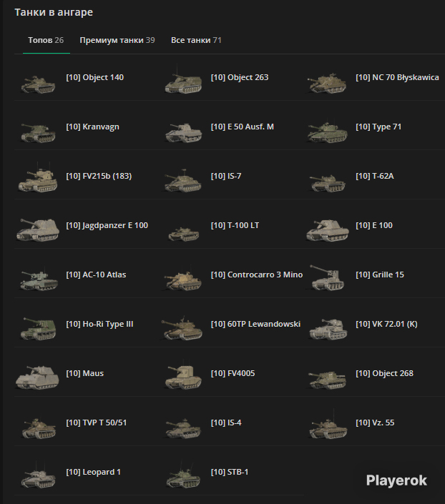Select the FV4005 tank image
This screenshot has height=504, width=445.
click(x=183, y=375)
